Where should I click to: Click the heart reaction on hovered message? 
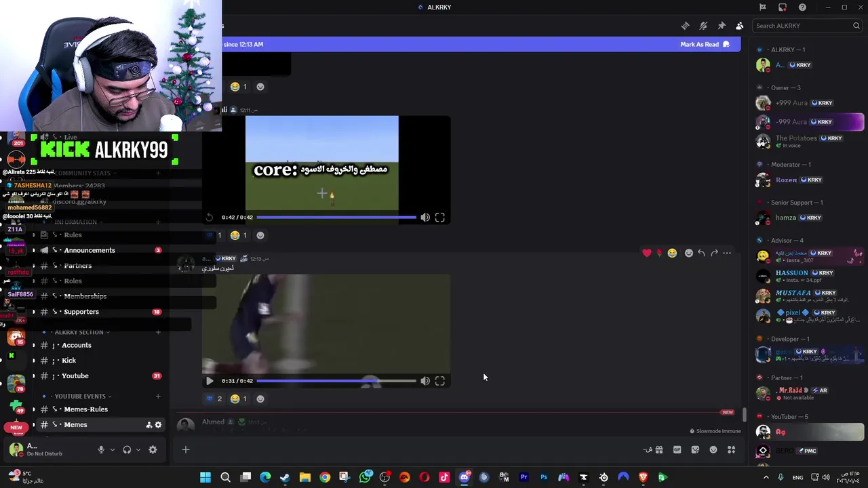click(x=647, y=253)
